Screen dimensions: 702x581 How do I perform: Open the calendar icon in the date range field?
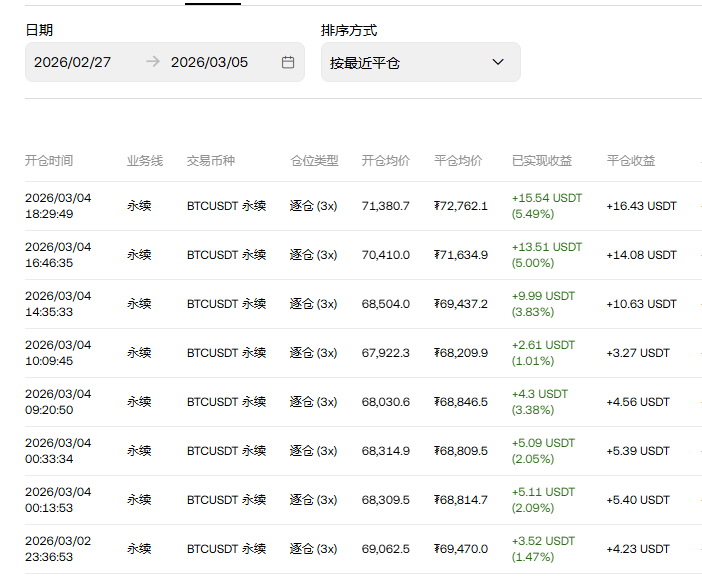click(x=288, y=62)
